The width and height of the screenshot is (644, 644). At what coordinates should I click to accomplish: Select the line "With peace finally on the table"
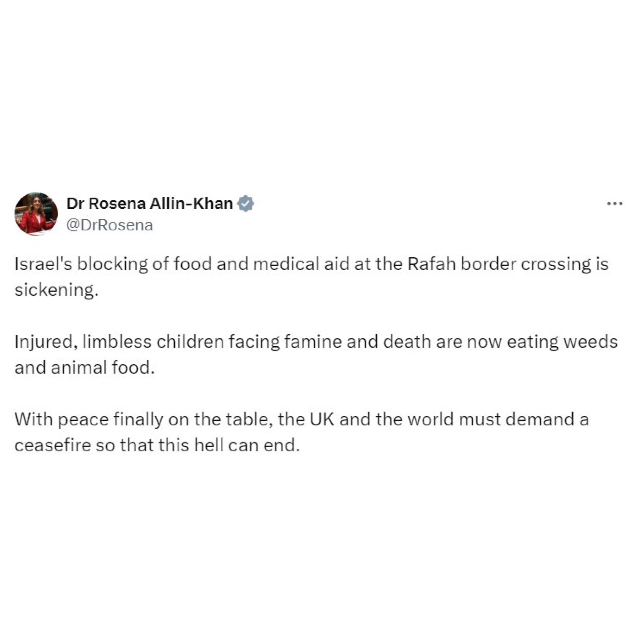(x=302, y=419)
